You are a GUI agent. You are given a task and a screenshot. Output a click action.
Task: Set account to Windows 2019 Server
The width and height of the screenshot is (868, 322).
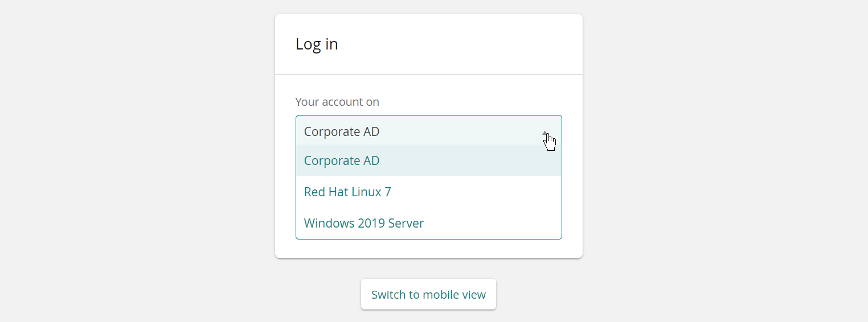(363, 223)
